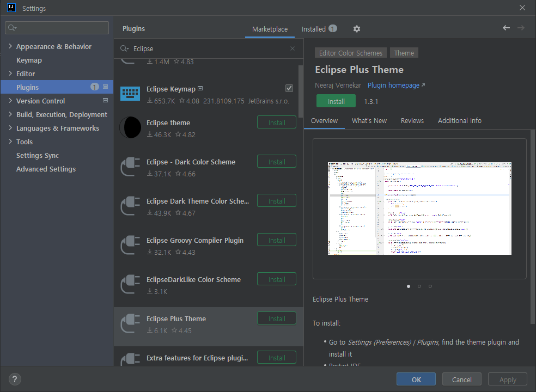The width and height of the screenshot is (536, 392).
Task: Clear the Eclipse plugin search text
Action: (293, 48)
